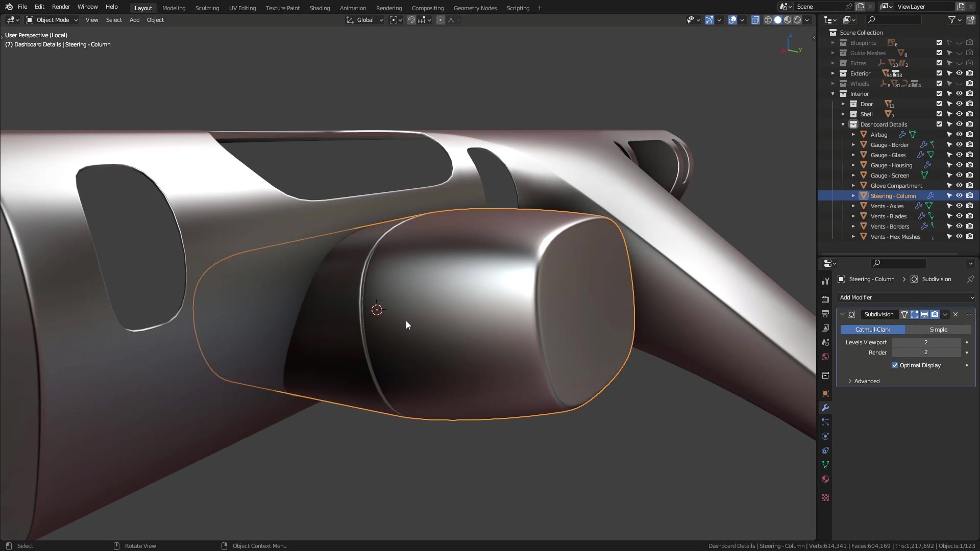Toggle viewport overlays display button
The image size is (980, 551).
point(732,20)
